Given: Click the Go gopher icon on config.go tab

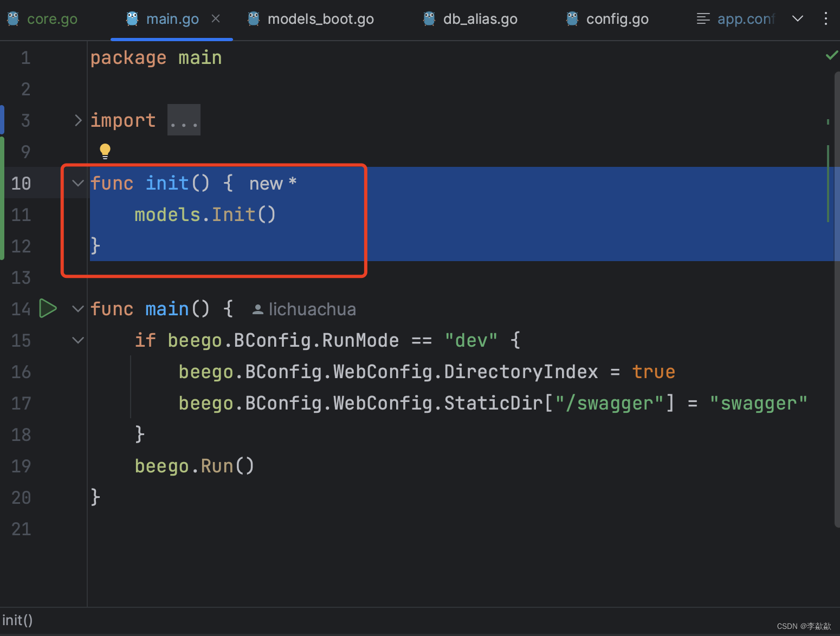Looking at the screenshot, I should click(x=571, y=18).
